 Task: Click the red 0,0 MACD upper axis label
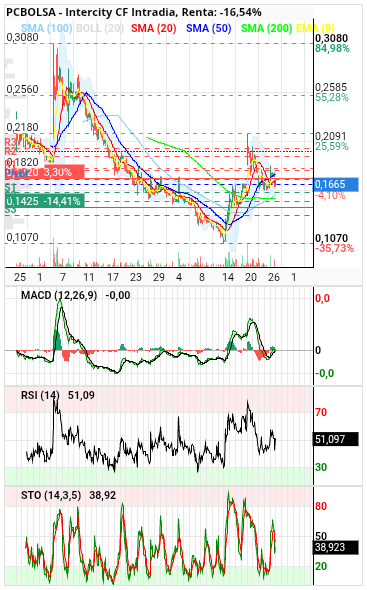pos(323,298)
